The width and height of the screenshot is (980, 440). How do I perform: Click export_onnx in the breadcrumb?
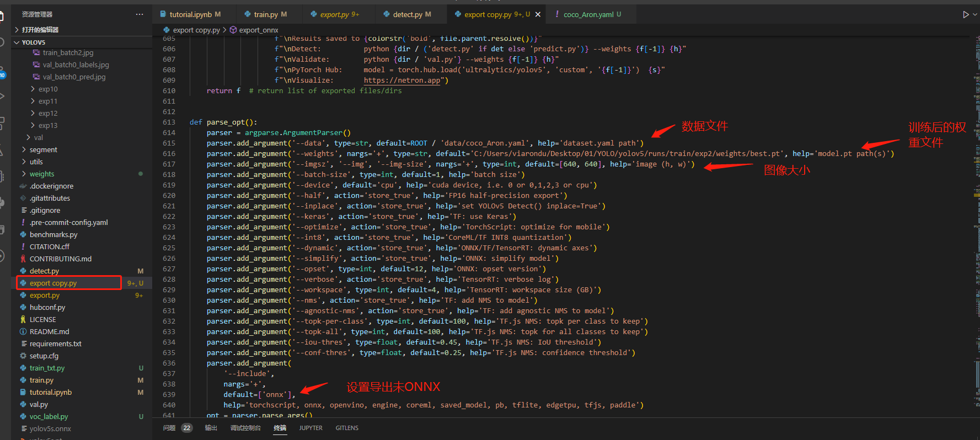point(259,30)
